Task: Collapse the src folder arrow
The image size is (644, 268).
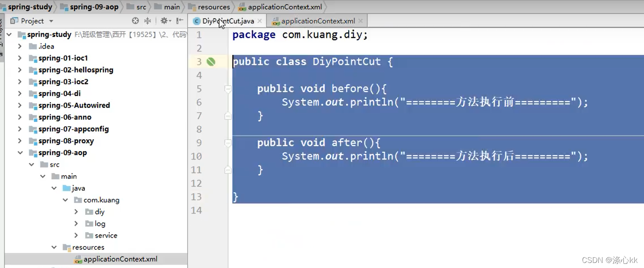Action: pos(31,165)
